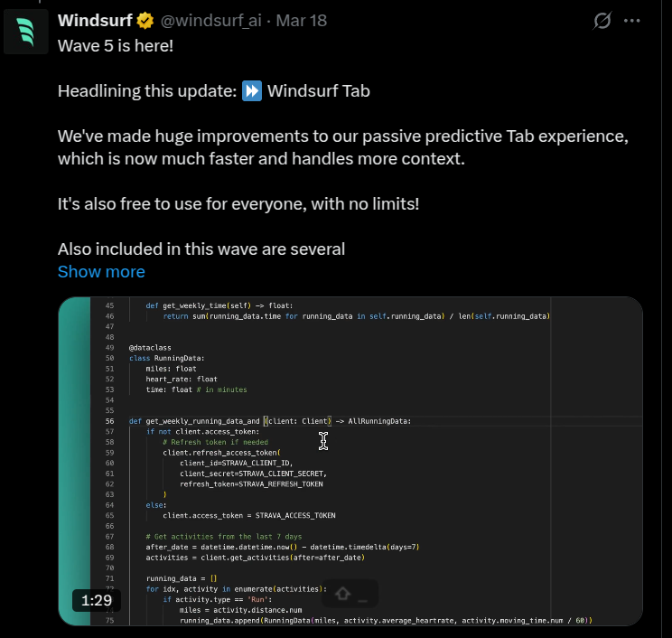Viewport: 672px width, 638px height.
Task: Open the three-dot more options menu
Action: pos(631,21)
